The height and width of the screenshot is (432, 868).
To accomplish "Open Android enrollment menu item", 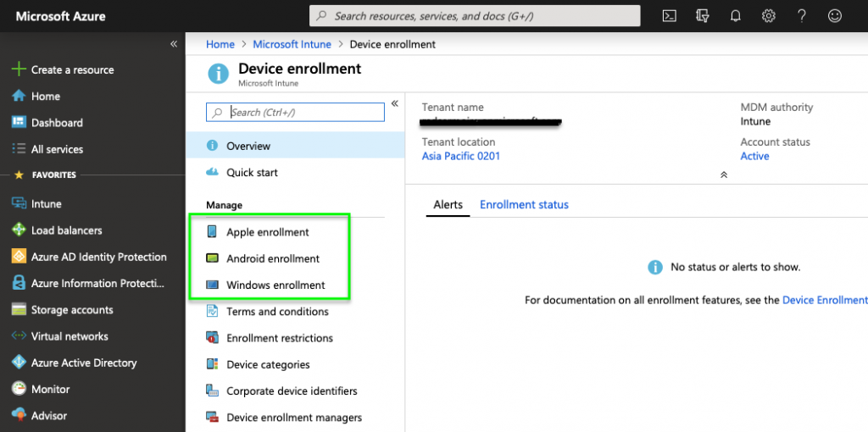I will click(x=273, y=258).
